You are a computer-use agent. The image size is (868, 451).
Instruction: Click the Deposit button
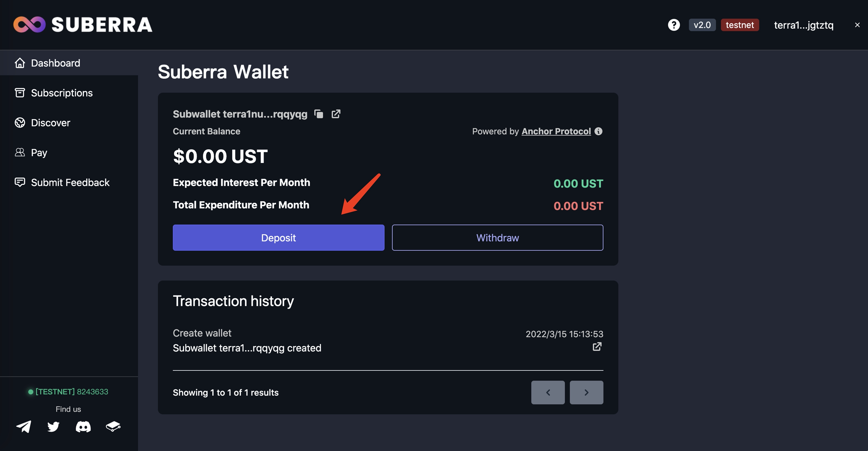coord(278,238)
